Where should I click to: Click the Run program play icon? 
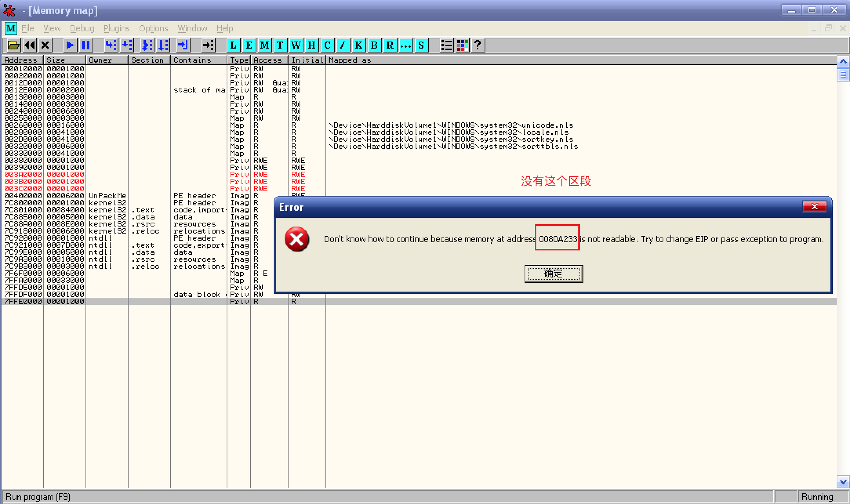(70, 45)
